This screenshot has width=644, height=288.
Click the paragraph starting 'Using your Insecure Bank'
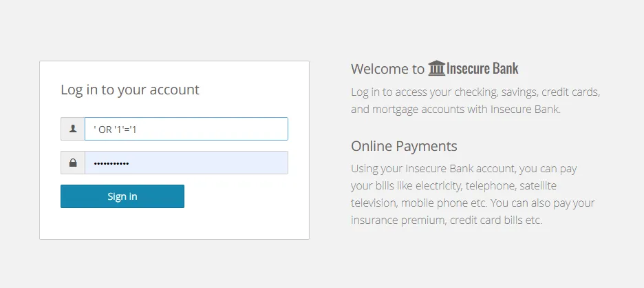473,194
